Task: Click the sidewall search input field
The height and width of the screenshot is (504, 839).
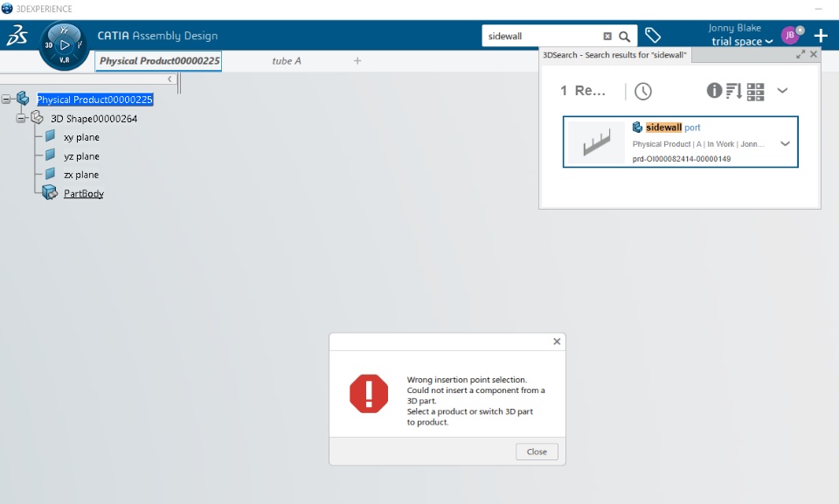Action: [542, 36]
